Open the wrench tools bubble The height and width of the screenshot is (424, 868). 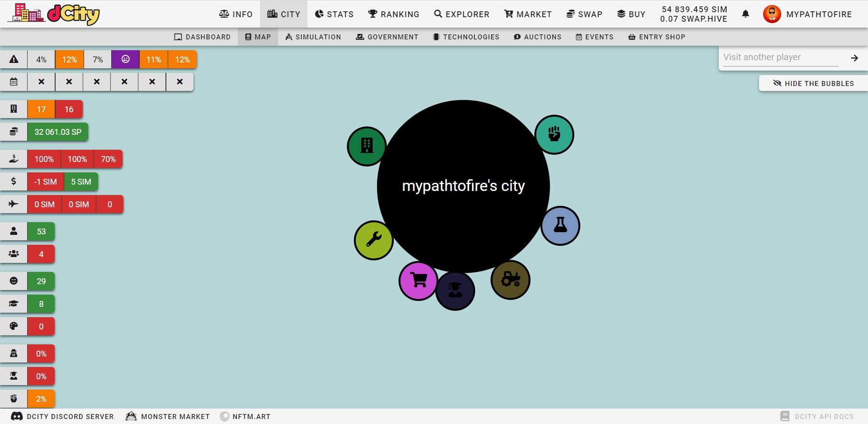(x=374, y=240)
